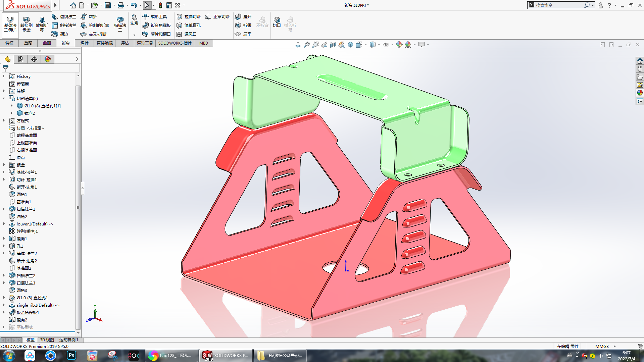Open the 边角 dropdown arrow
Image resolution: width=644 pixels, height=362 pixels.
click(x=134, y=35)
